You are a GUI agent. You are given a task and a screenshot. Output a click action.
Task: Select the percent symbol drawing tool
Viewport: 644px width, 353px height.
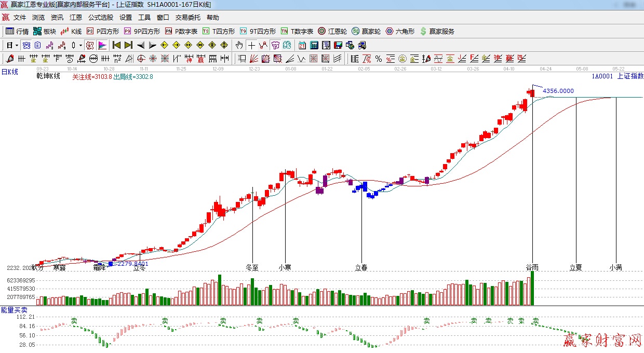point(379,59)
